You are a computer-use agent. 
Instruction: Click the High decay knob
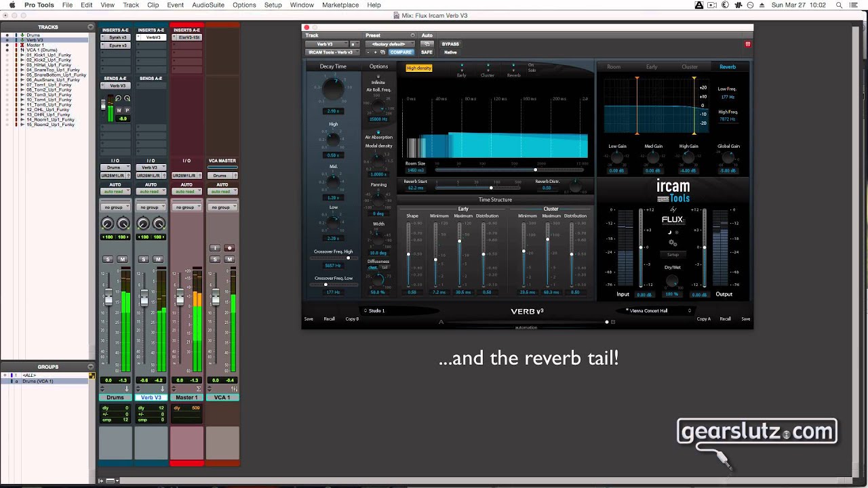(x=333, y=140)
